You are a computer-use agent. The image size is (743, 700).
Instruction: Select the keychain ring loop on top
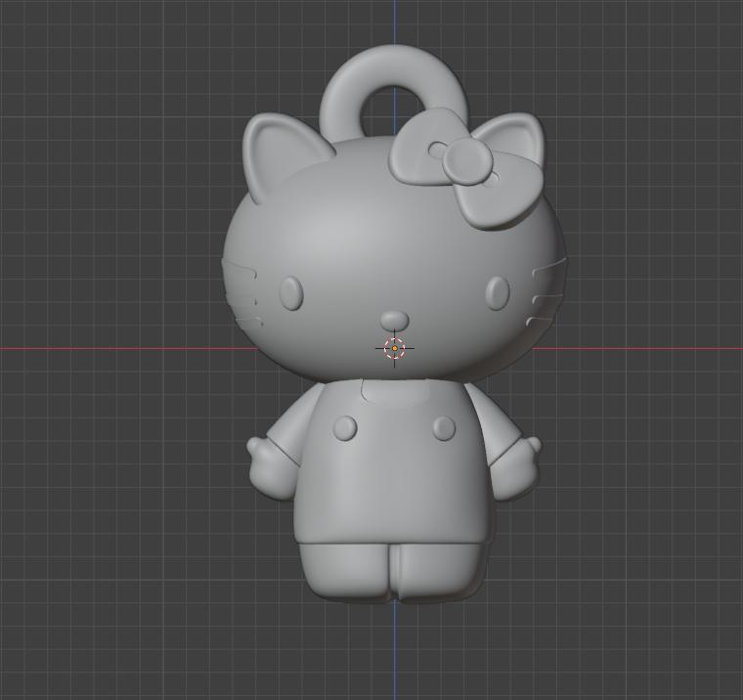(393, 89)
